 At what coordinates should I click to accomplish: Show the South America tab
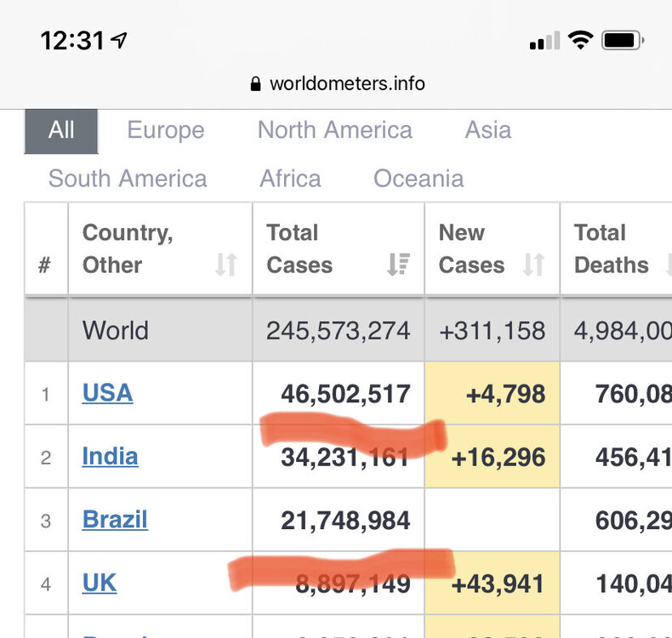128,179
